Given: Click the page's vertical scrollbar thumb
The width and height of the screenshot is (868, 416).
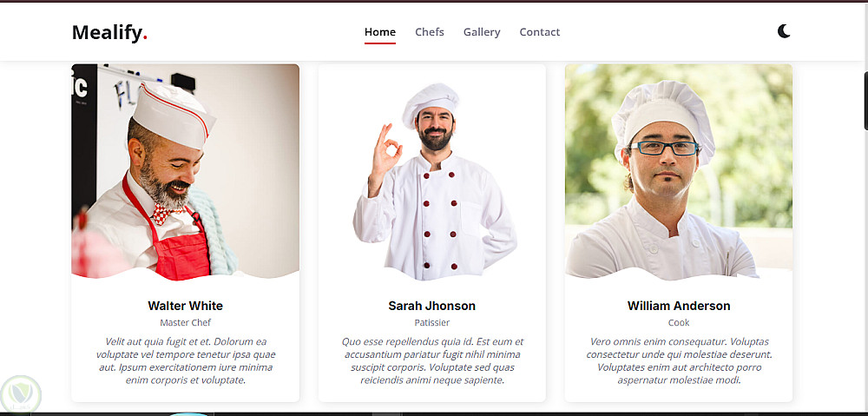Looking at the screenshot, I should [x=865, y=101].
